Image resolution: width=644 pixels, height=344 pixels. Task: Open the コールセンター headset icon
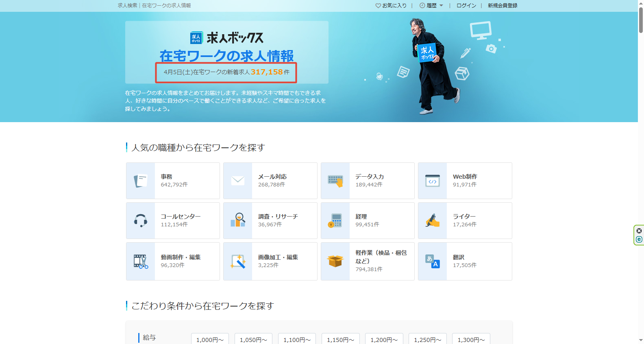(141, 220)
